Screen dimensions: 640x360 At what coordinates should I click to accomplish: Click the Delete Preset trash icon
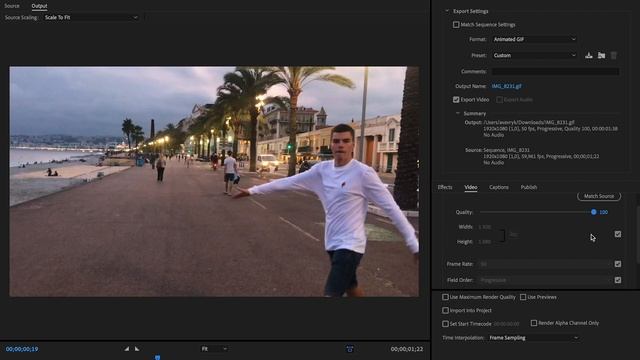click(x=613, y=55)
